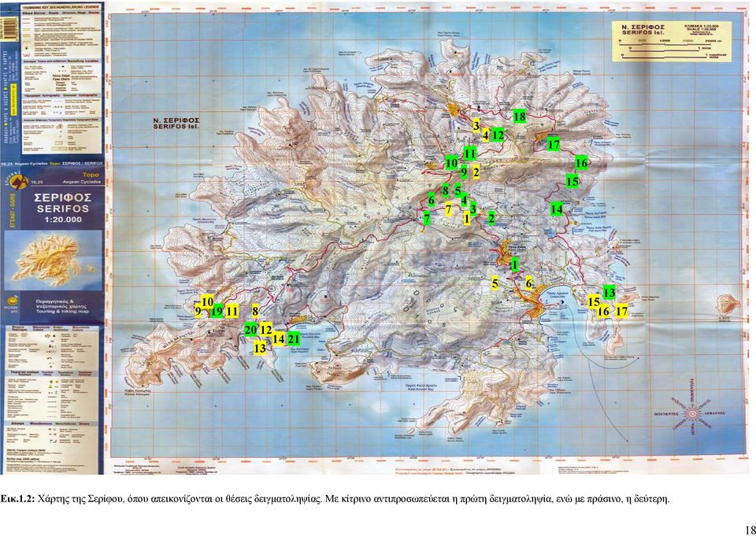Image resolution: width=756 pixels, height=536 pixels.
Task: Select green sampling marker 3
Action: [x=473, y=209]
